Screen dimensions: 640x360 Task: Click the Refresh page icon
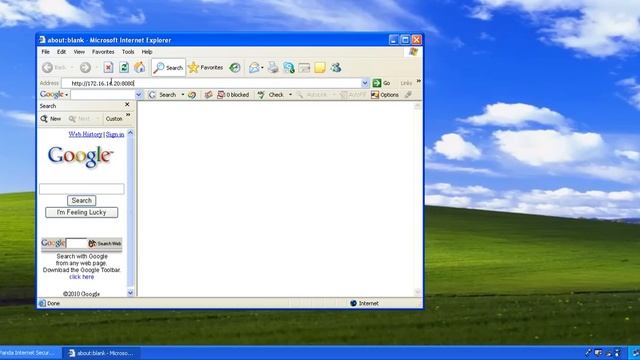124,67
